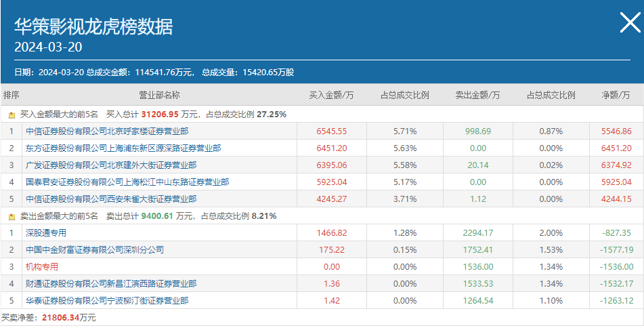Select the 0.02% sell ratio cell
Image resolution: width=644 pixels, height=328 pixels.
coord(551,165)
